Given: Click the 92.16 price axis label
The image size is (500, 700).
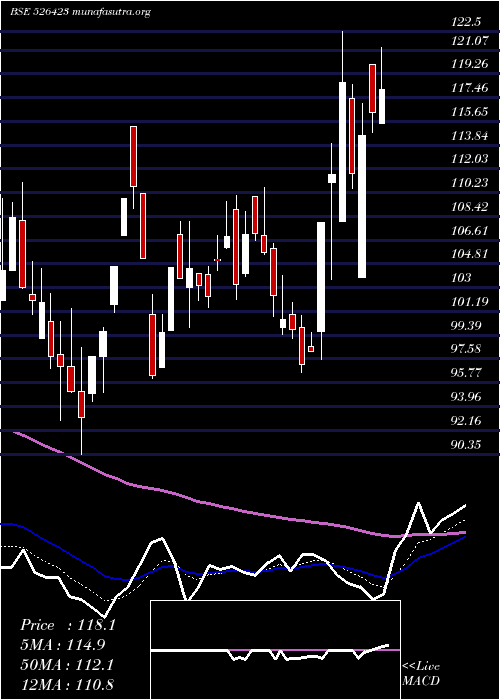Looking at the screenshot, I should pyautogui.click(x=467, y=421).
